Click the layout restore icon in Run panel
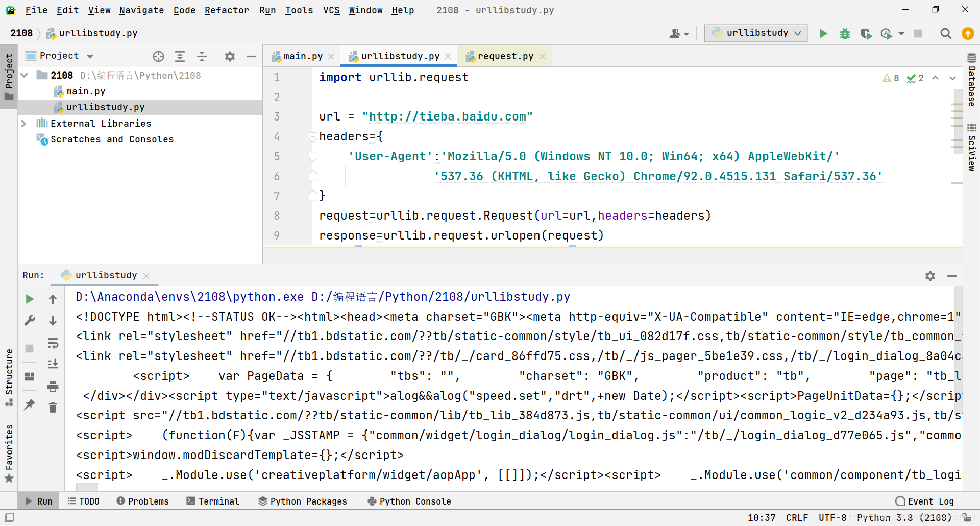980x526 pixels. (30, 376)
